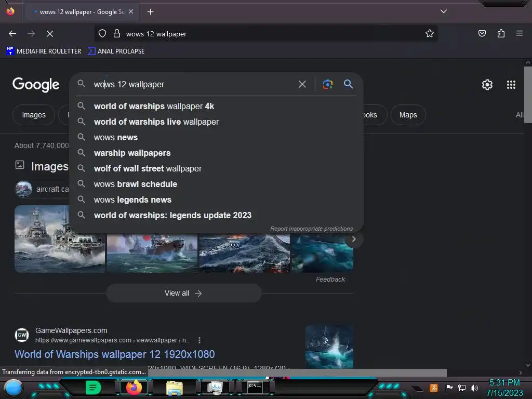Open the command prompt taskbar icon
532x399 pixels.
point(255,387)
